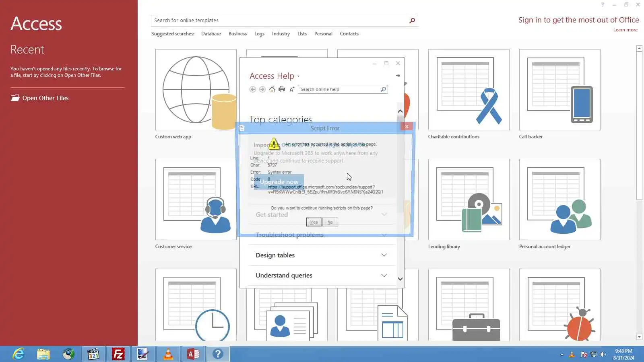This screenshot has height=362, width=644.
Task: Show hidden system tray icons
Action: (x=562, y=354)
